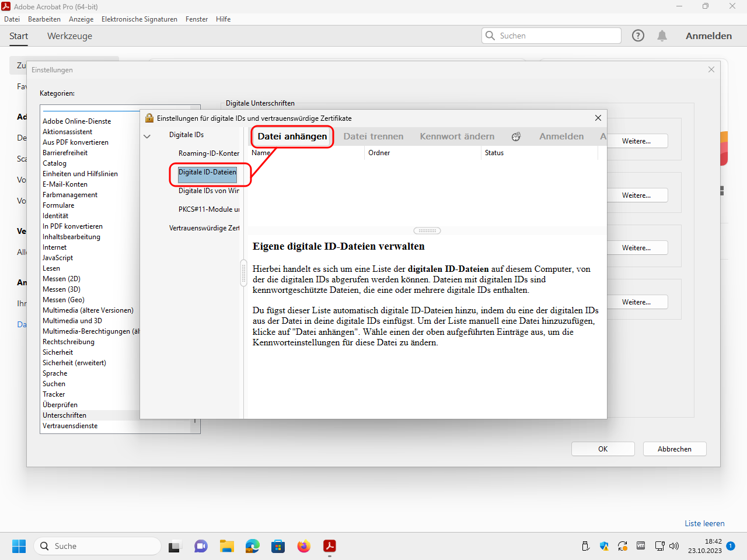747x560 pixels.
Task: Switch to the Werkzeuge tab
Action: click(69, 36)
